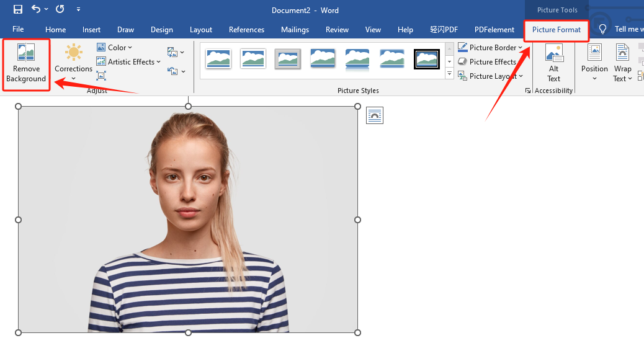Apply the third gray-framed picture style
The width and height of the screenshot is (644, 351).
(x=287, y=59)
